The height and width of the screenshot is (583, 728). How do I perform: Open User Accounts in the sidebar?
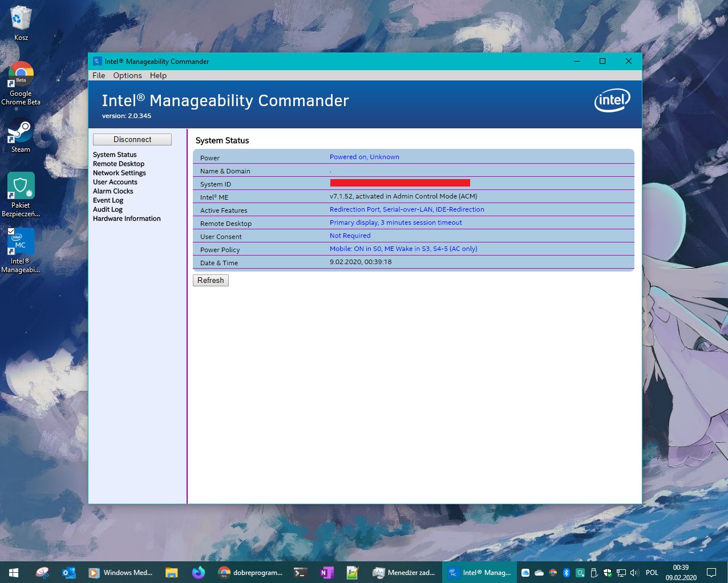115,182
